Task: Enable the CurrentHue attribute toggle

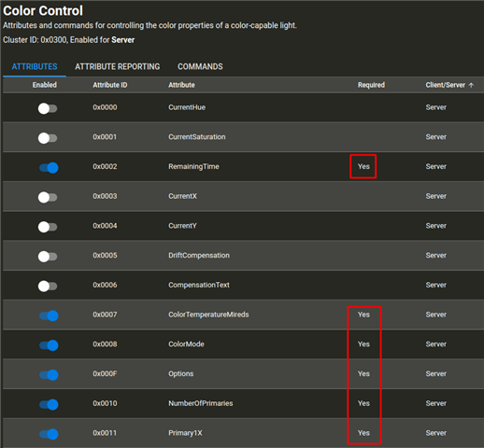Action: (x=48, y=108)
